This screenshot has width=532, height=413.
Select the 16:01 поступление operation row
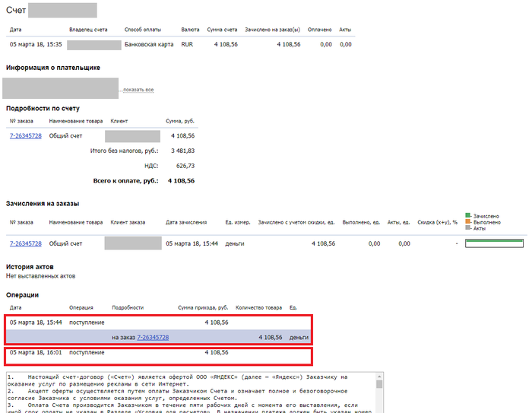[152, 353]
